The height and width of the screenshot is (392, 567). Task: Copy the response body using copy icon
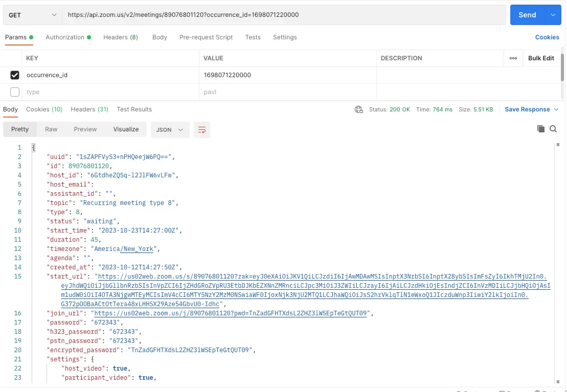coord(541,129)
